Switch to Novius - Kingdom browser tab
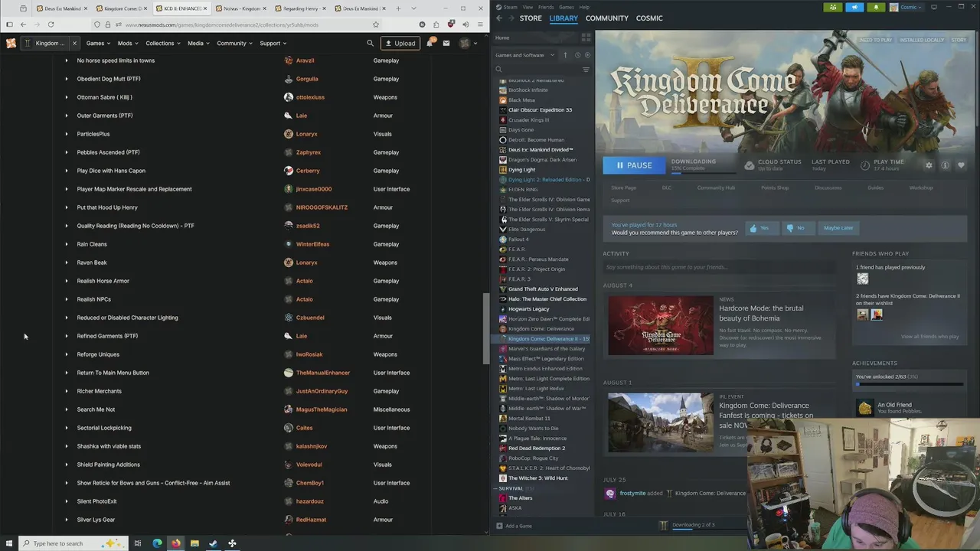This screenshot has height=551, width=980. pyautogui.click(x=240, y=8)
